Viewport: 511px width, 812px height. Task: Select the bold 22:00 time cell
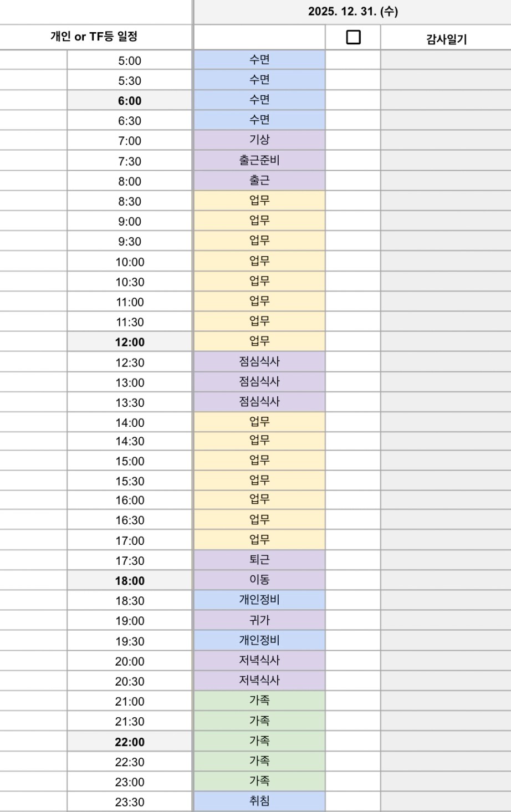pyautogui.click(x=130, y=742)
